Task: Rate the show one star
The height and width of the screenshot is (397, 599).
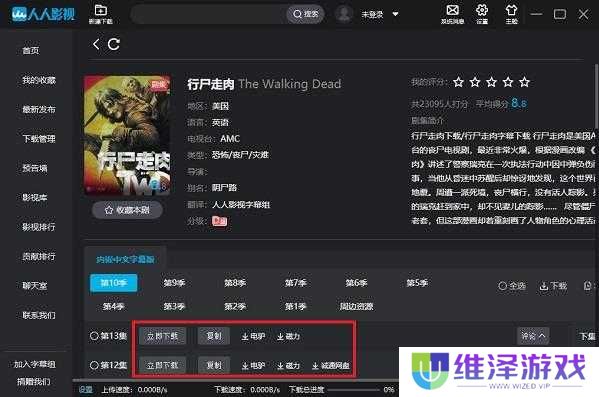Action: click(x=458, y=82)
